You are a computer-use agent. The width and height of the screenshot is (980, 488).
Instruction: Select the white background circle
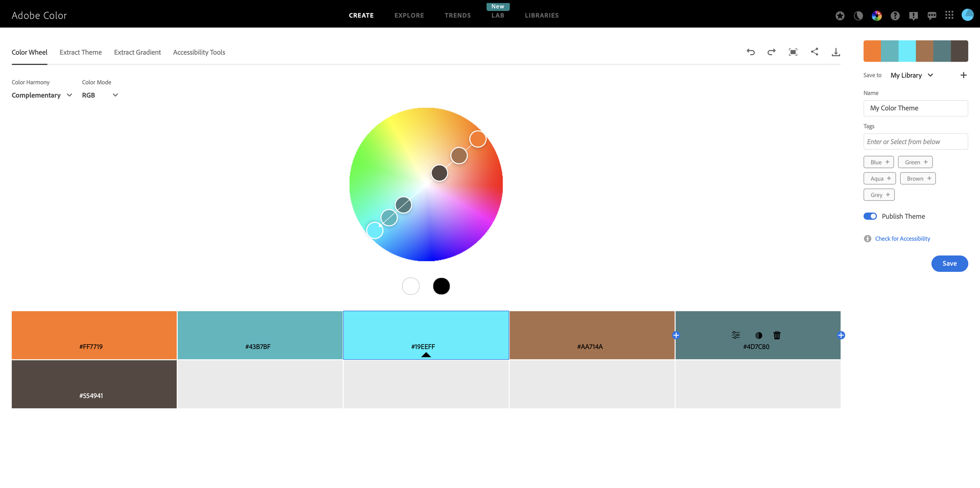click(411, 286)
